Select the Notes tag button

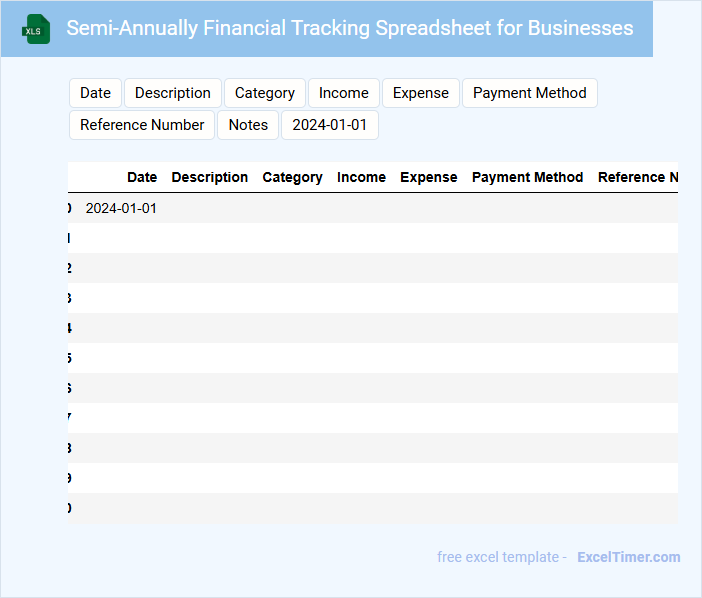pyautogui.click(x=248, y=125)
